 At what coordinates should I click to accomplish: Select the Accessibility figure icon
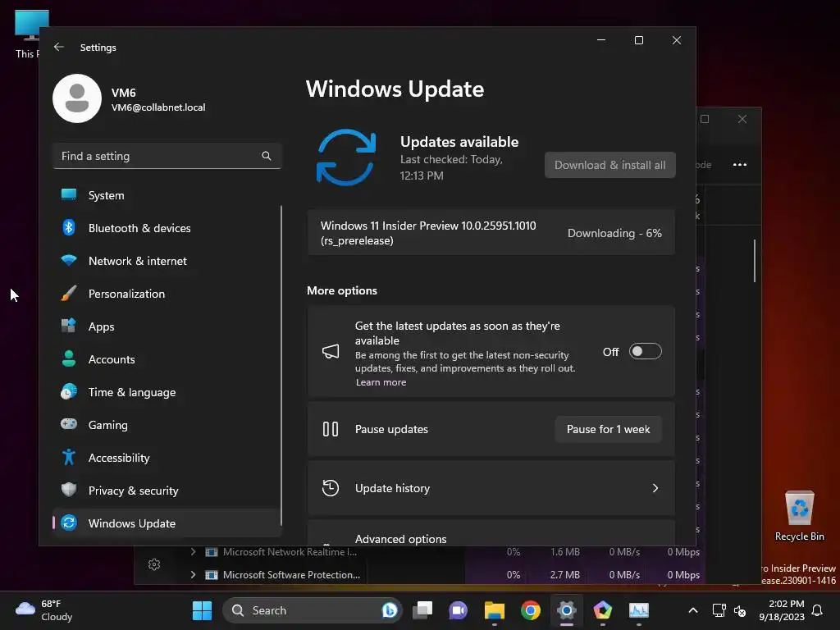[x=69, y=457]
